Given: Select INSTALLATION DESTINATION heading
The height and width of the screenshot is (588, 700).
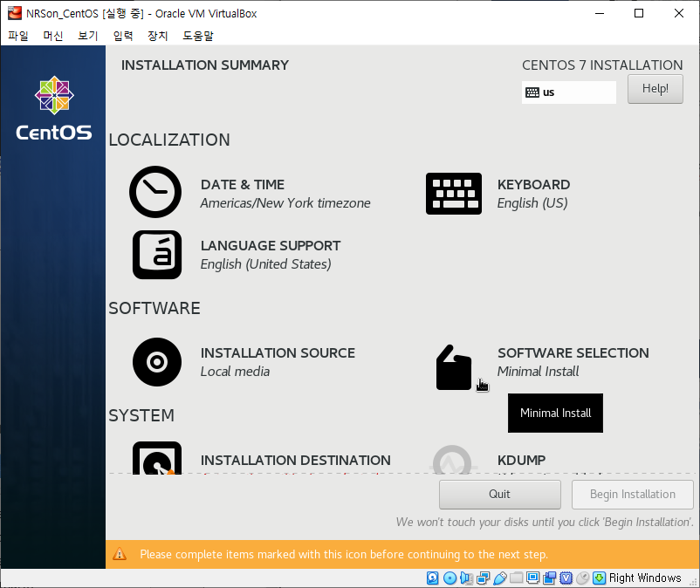Looking at the screenshot, I should point(296,460).
